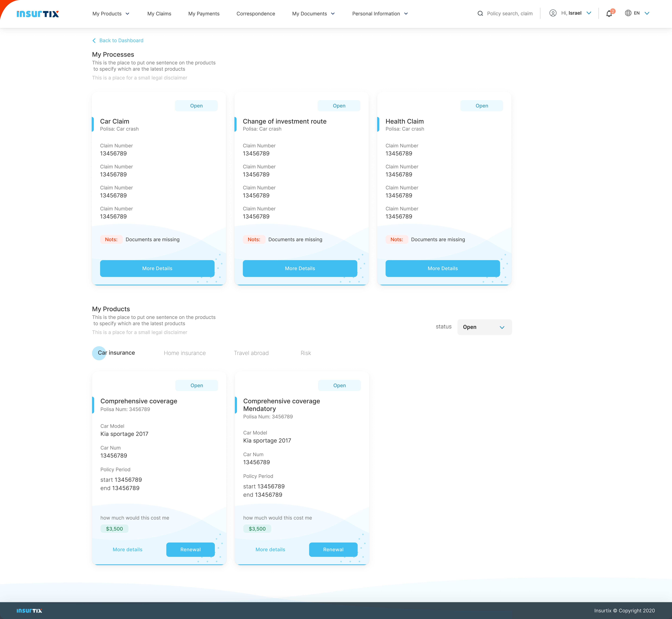Click More Details on Health Claim card
Image resolution: width=672 pixels, height=619 pixels.
443,268
